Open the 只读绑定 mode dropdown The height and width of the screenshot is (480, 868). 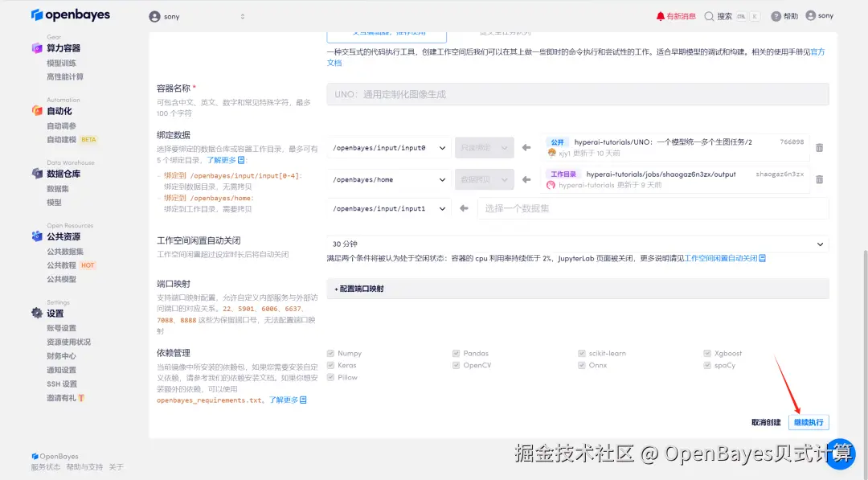tap(485, 148)
